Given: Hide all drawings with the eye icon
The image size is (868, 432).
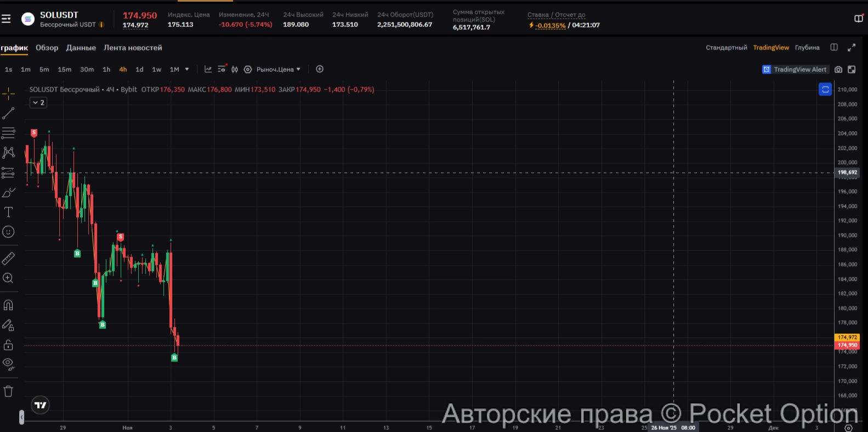Looking at the screenshot, I should [x=8, y=364].
